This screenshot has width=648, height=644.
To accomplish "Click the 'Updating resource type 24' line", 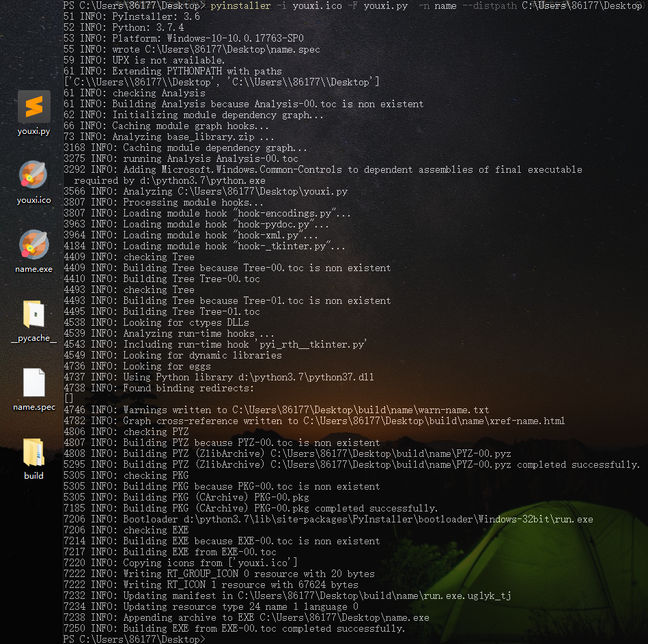I will point(211,607).
